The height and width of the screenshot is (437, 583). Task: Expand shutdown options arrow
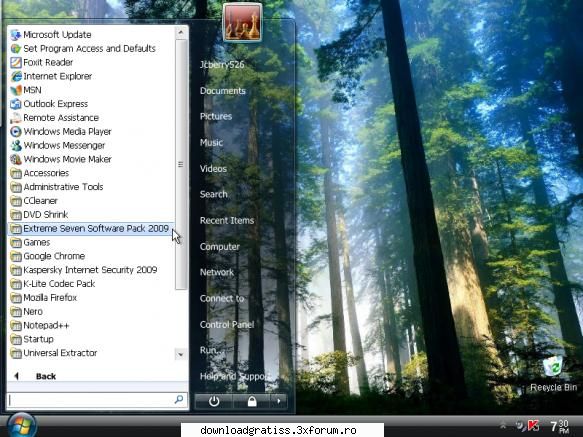[278, 401]
